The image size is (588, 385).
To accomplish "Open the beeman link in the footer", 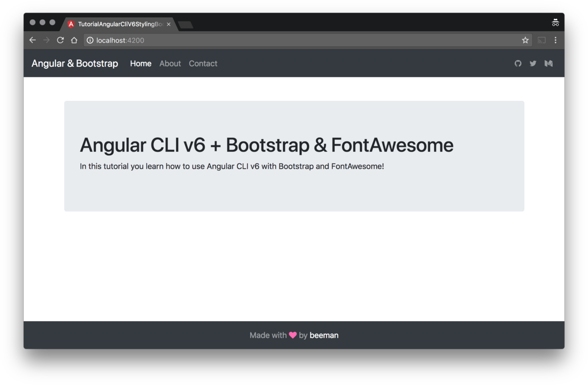I will pos(324,335).
